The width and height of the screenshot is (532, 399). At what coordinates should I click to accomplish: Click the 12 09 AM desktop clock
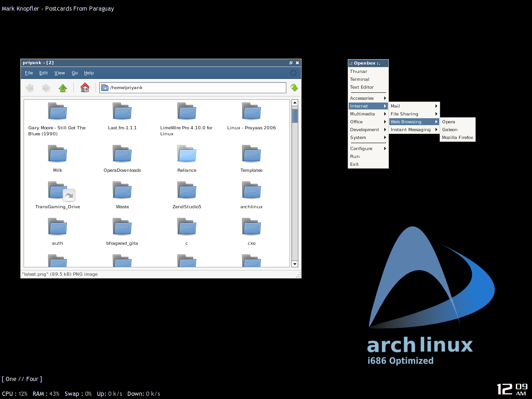pos(512,389)
